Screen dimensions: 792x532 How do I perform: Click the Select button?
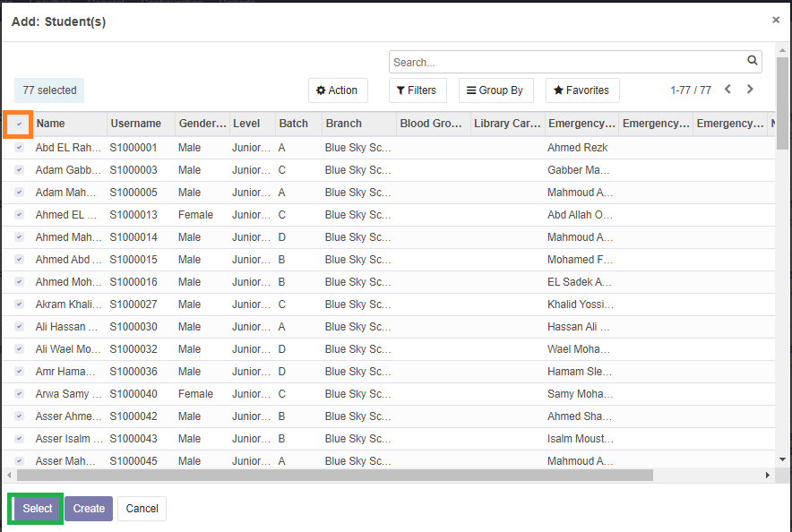(37, 509)
